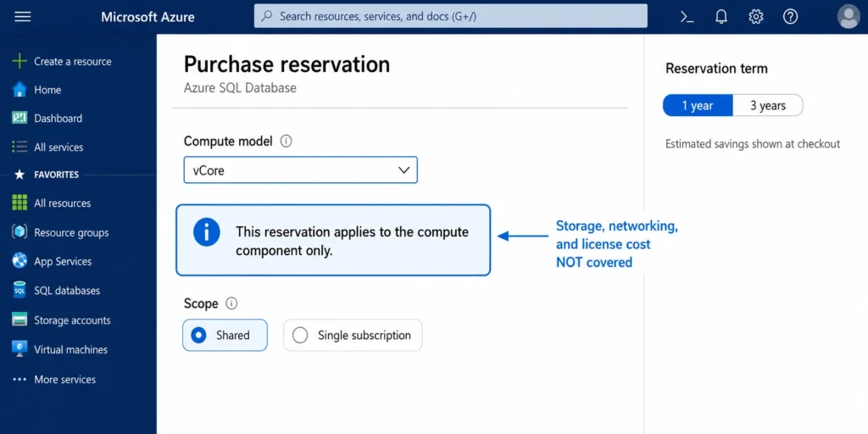Open Resource groups in the sidebar
The image size is (868, 434).
[71, 232]
